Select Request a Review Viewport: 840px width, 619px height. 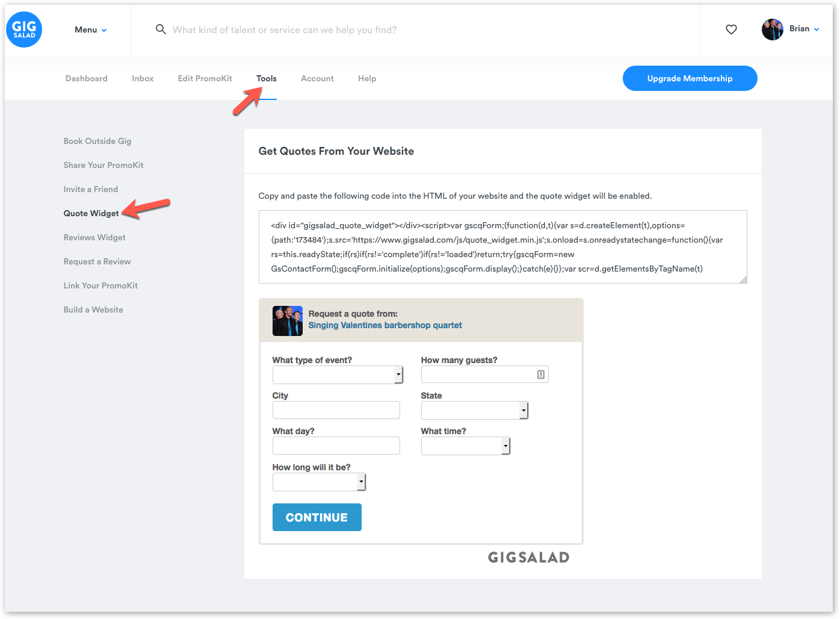click(97, 261)
